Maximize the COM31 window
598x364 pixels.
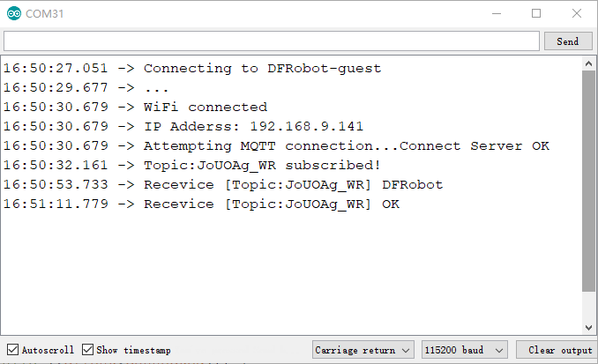pyautogui.click(x=536, y=14)
